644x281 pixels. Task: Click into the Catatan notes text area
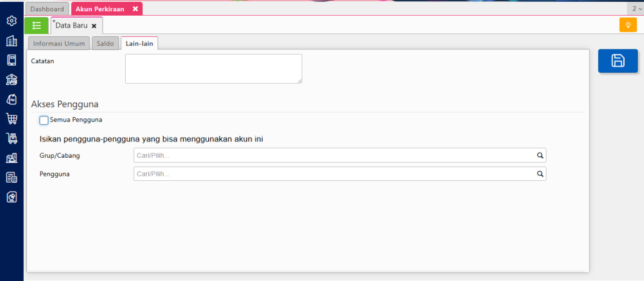[x=213, y=68]
